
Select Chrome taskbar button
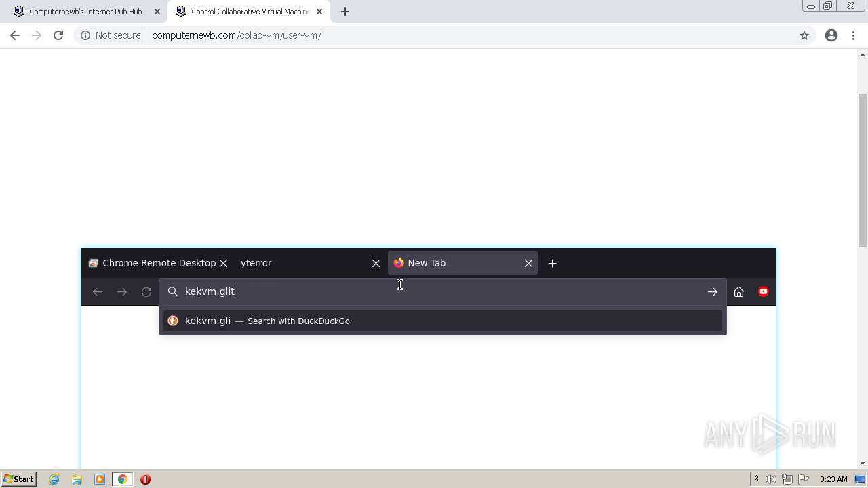122,479
